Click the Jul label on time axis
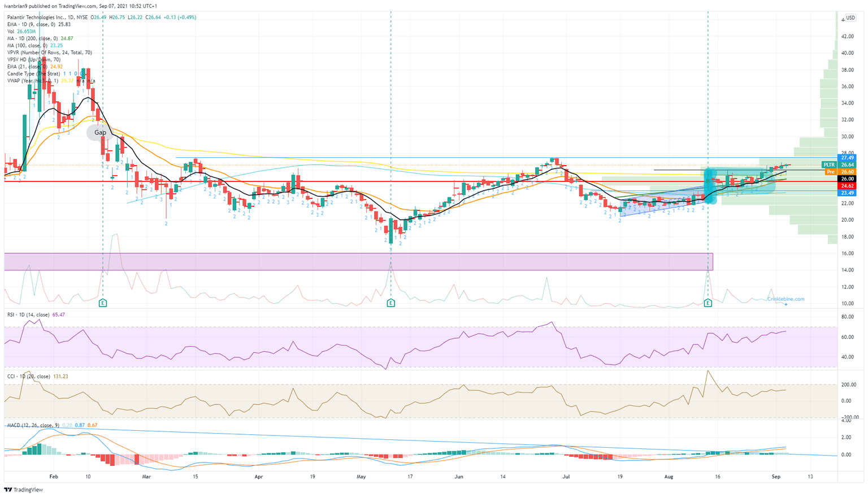Image resolution: width=868 pixels, height=497 pixels. (566, 477)
